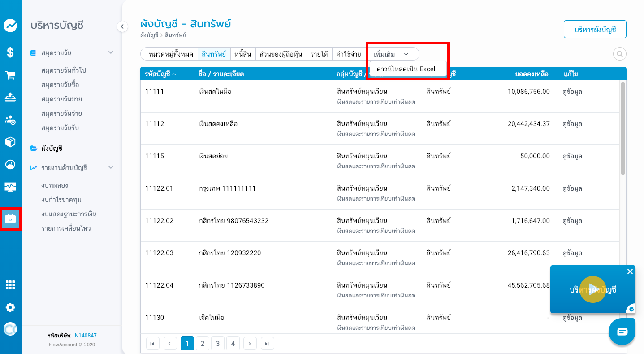Image resolution: width=644 pixels, height=354 pixels.
Task: Open สมุดรายวันขาย in sidebar
Action: (61, 99)
